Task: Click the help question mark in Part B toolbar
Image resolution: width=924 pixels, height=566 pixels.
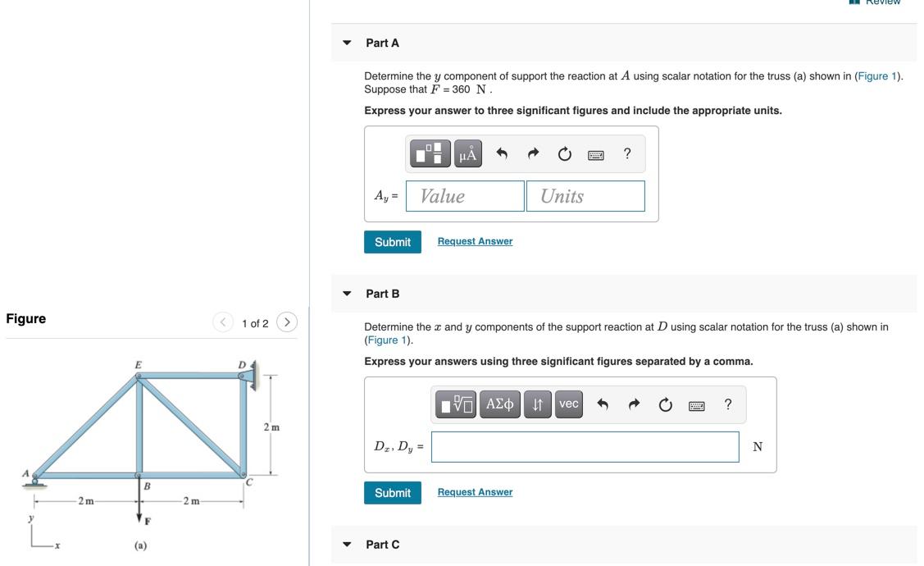Action: [725, 404]
